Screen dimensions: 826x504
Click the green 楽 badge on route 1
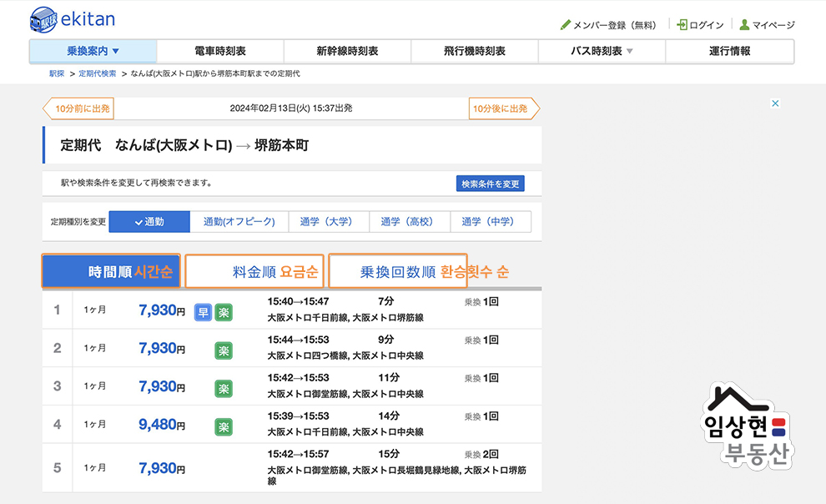coord(224,312)
